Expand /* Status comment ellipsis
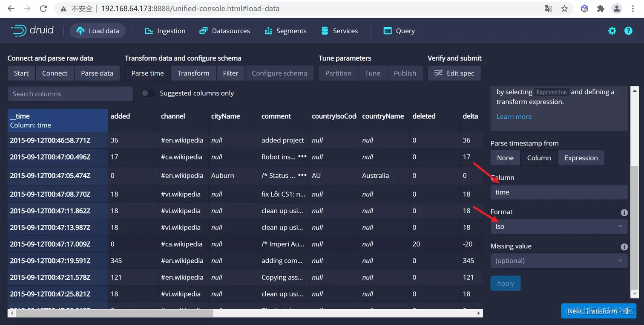Image resolution: width=644 pixels, height=325 pixels. point(302,175)
